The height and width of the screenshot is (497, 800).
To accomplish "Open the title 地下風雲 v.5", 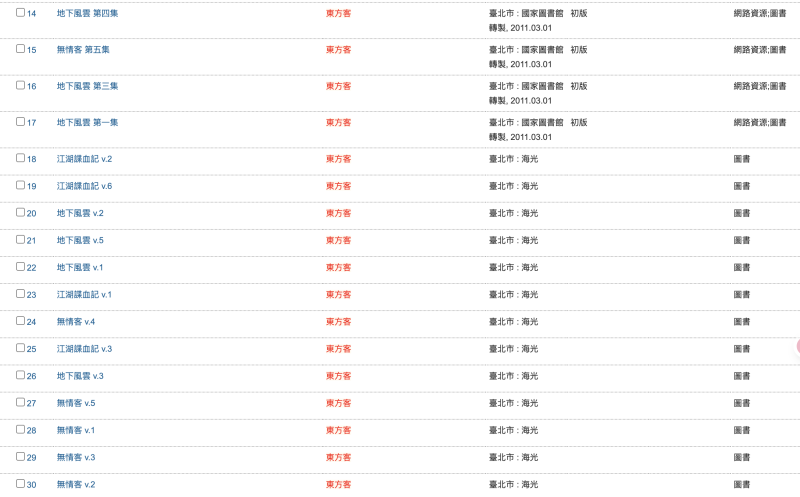I will [x=80, y=240].
